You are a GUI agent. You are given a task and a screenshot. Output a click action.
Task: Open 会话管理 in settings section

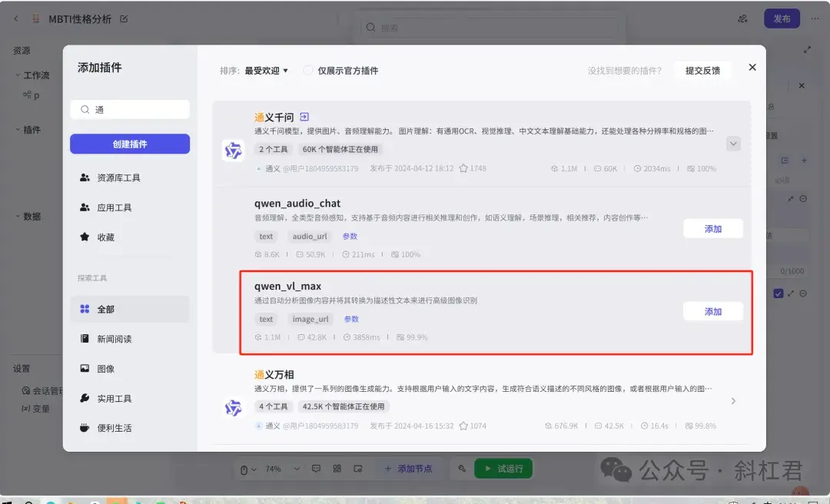coord(41,391)
